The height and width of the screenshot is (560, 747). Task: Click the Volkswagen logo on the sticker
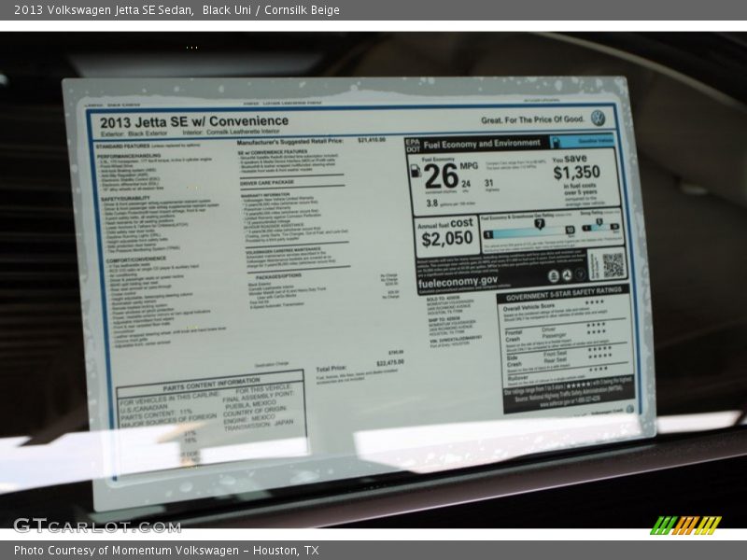(598, 119)
